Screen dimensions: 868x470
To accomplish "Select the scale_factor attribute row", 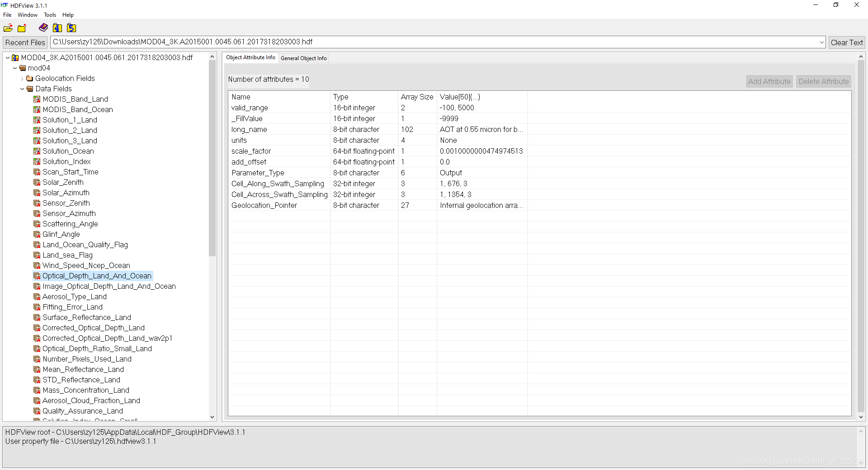I will coord(539,151).
